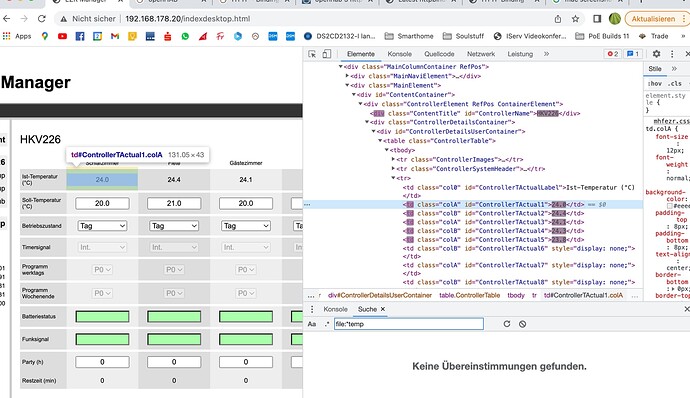Bookmark this page with the star icon
The width and height of the screenshot is (690, 398).
point(575,19)
